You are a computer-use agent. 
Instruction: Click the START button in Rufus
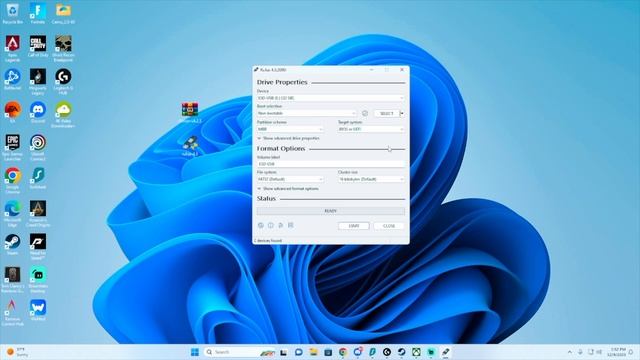(354, 226)
